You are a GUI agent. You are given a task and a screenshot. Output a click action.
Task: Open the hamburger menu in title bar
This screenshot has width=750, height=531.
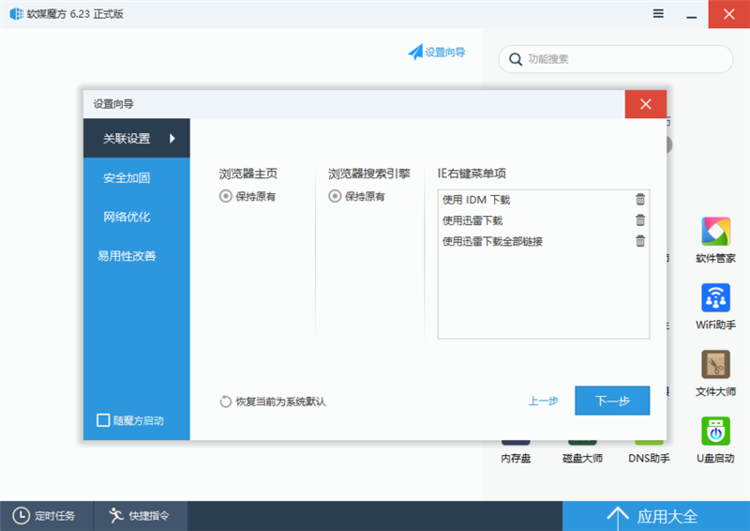pos(658,13)
